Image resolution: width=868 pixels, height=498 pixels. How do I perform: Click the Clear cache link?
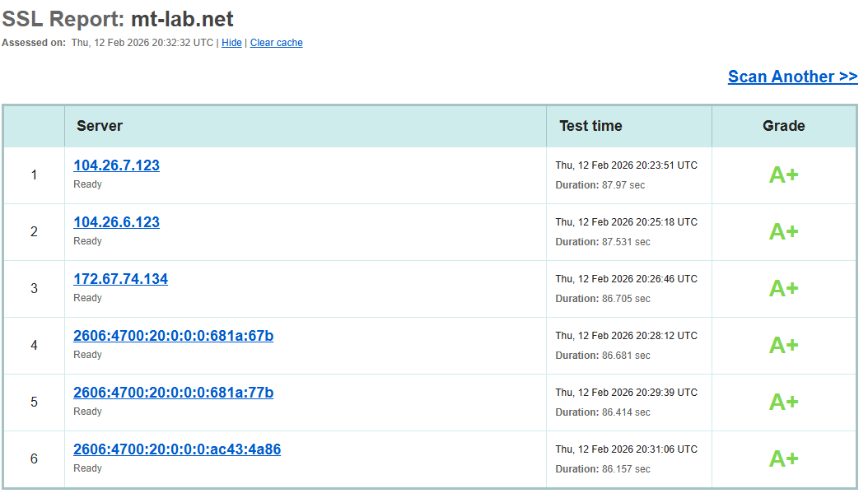pyautogui.click(x=276, y=43)
